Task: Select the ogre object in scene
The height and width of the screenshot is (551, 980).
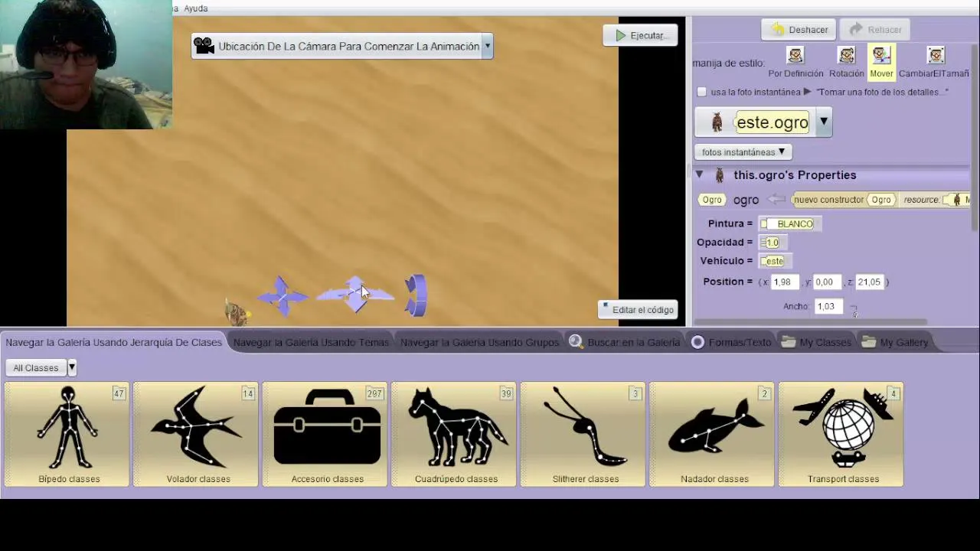Action: 237,312
